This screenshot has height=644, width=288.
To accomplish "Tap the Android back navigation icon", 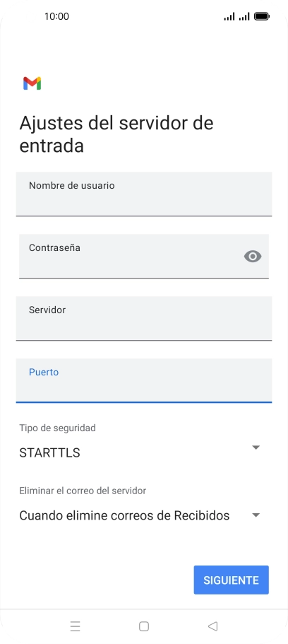I will tap(212, 626).
